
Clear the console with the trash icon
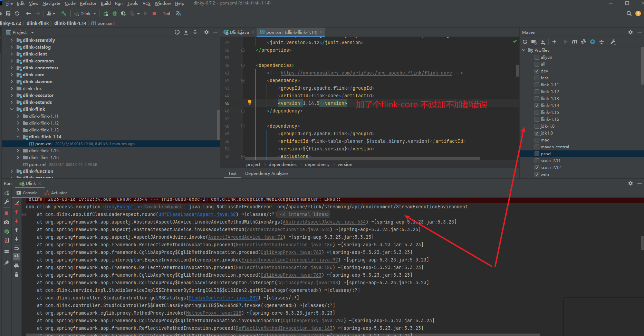(x=17, y=275)
